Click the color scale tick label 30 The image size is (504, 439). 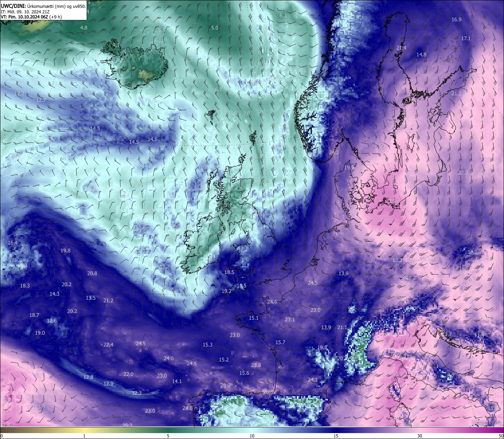point(420,436)
